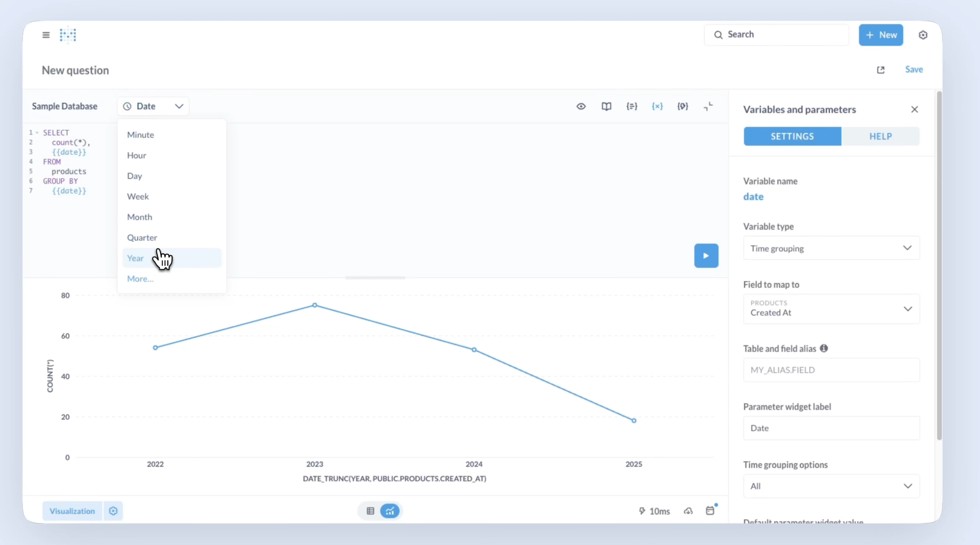Viewport: 980px width, 545px height.
Task: Expand Time grouping options dropdown
Action: coord(830,486)
